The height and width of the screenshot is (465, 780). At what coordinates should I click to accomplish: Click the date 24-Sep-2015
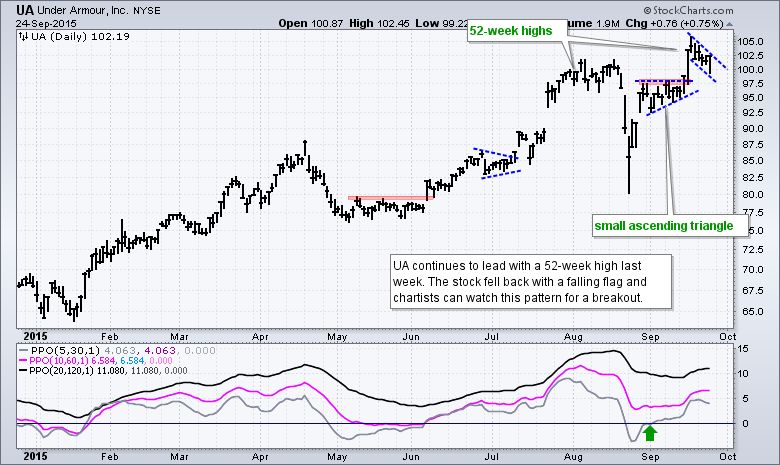point(46,23)
